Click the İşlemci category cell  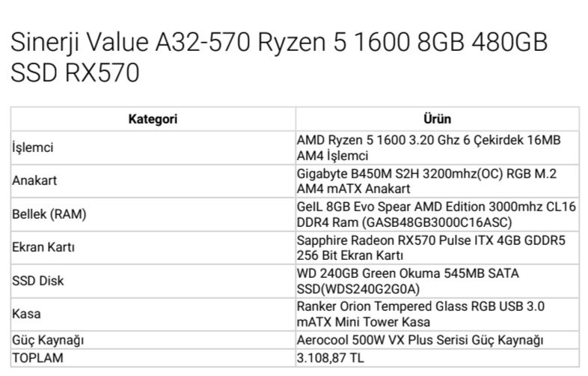[153, 148]
